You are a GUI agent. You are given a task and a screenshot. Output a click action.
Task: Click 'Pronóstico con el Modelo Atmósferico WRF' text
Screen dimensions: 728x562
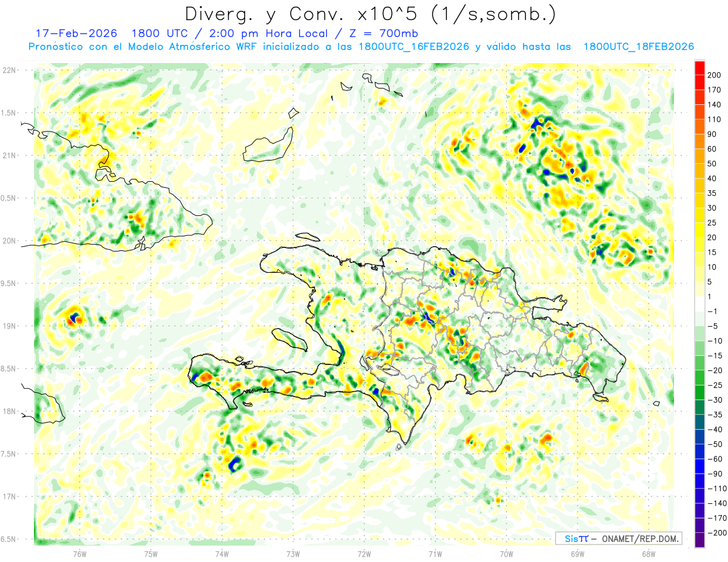tap(144, 47)
